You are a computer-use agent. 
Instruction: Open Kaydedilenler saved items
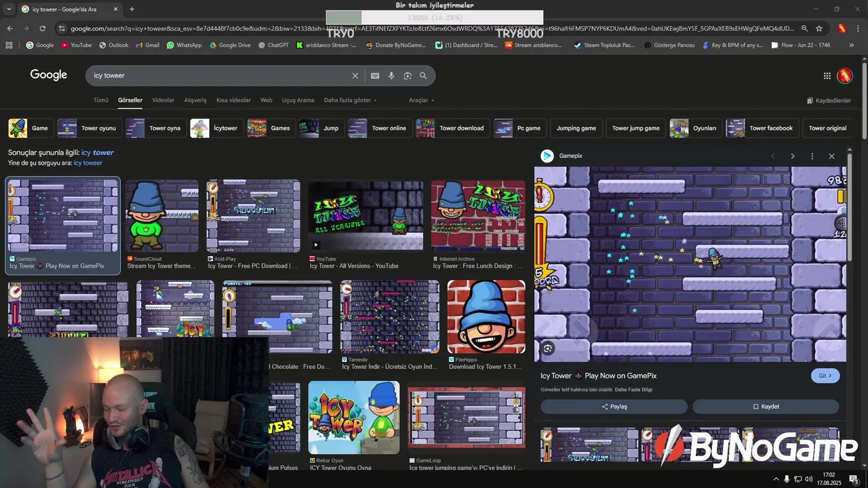tap(829, 100)
